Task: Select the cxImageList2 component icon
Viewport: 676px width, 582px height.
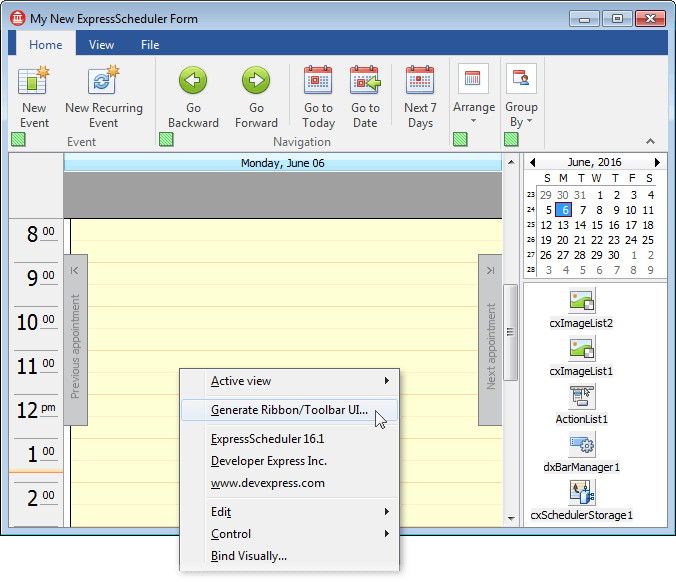Action: (x=581, y=301)
